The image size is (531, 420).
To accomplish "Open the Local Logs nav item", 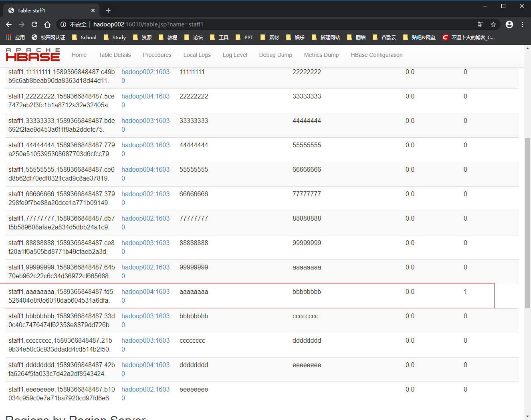I will 197,55.
